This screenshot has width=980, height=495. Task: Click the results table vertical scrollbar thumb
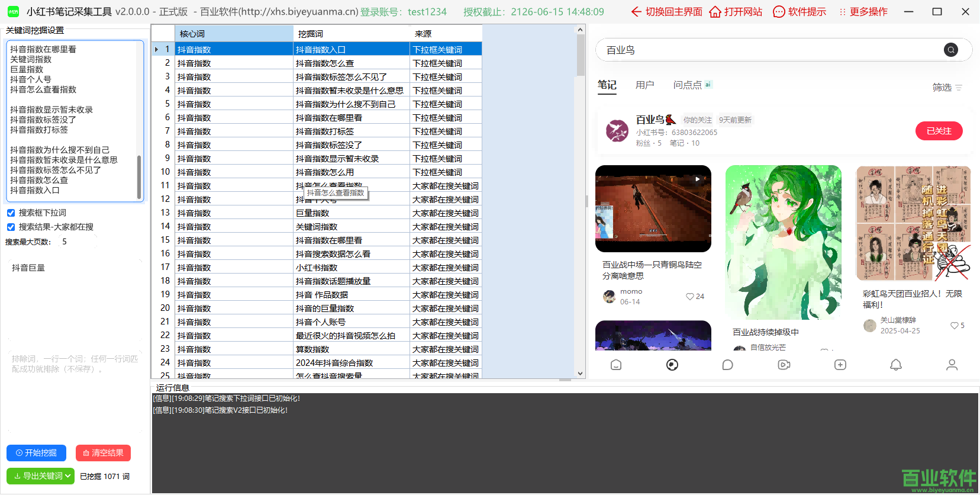pos(581,56)
